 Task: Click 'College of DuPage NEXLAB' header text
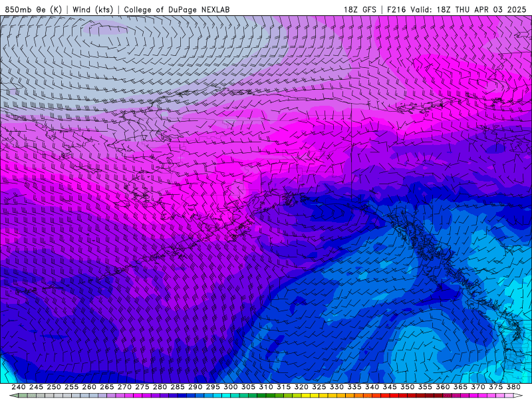coord(177,9)
